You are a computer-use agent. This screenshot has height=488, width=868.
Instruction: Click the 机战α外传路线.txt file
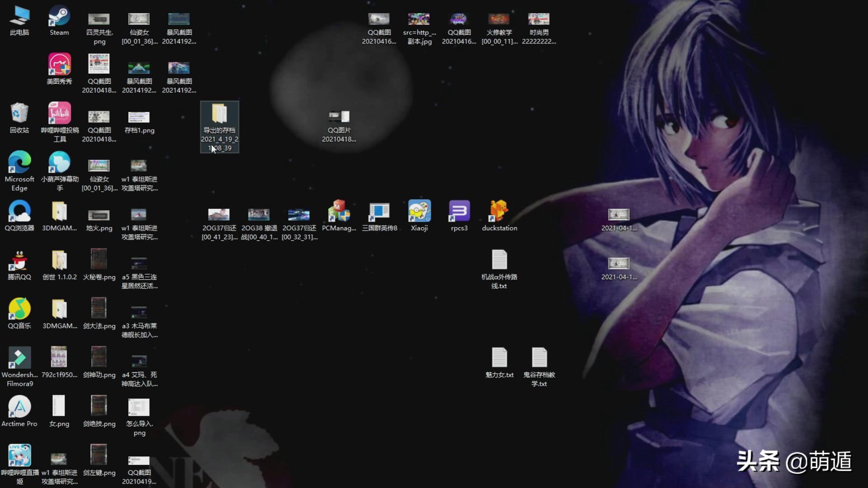tap(499, 261)
